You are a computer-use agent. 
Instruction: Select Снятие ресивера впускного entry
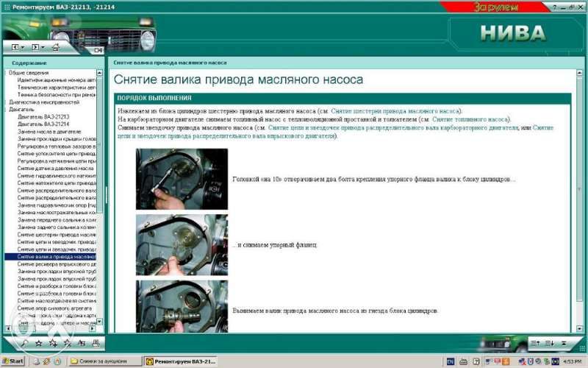tap(57, 264)
